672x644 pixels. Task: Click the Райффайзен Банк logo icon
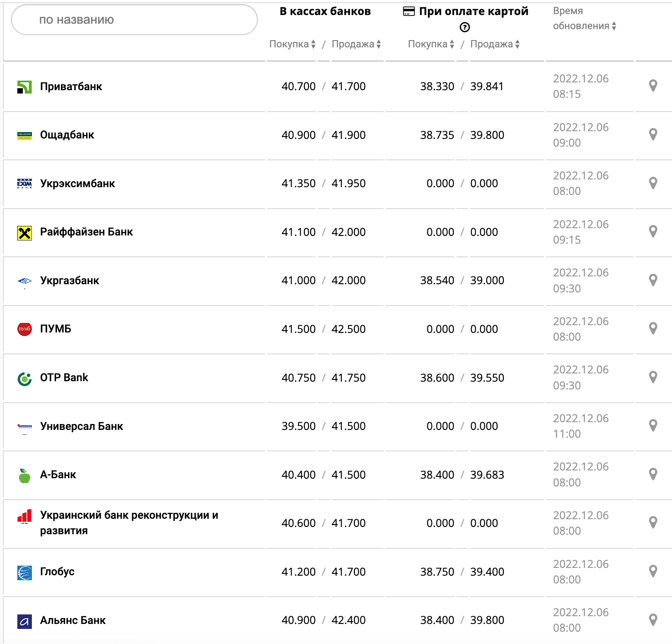25,233
